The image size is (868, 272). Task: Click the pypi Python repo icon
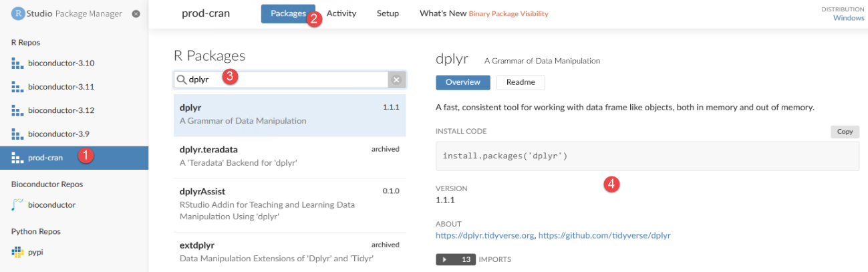(17, 252)
